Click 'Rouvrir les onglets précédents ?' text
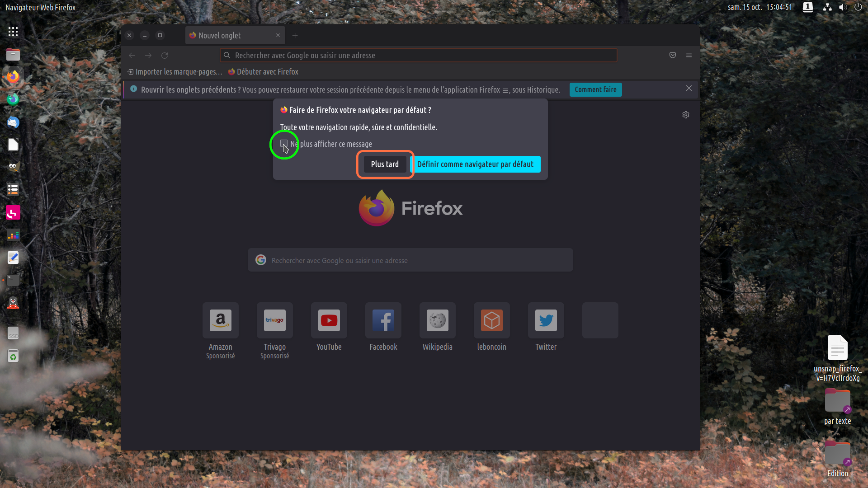 [191, 89]
